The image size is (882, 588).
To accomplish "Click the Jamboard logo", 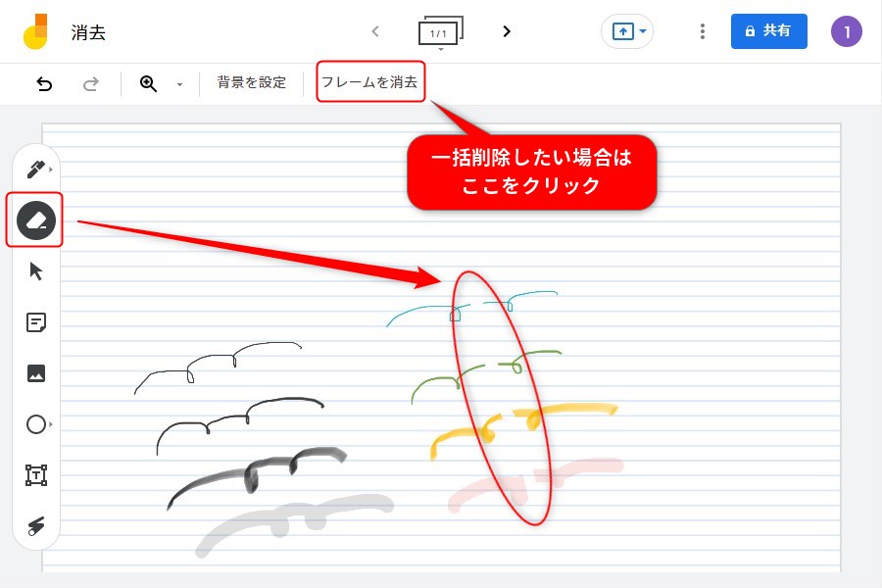I will coord(35,31).
